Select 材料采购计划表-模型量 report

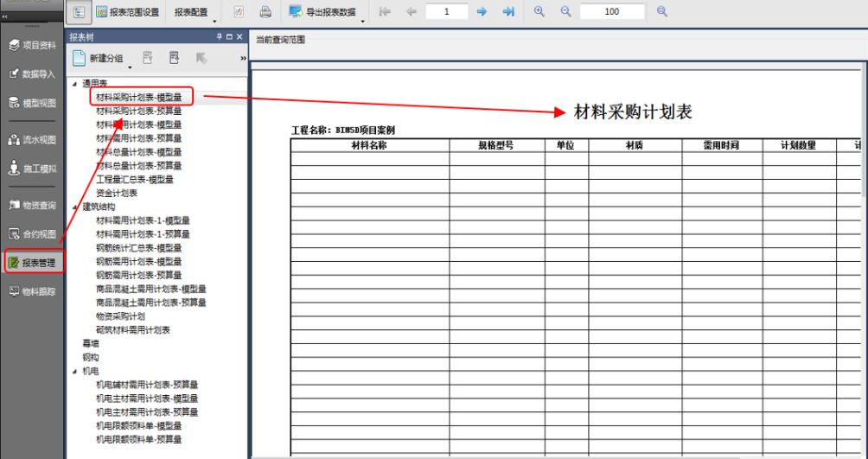[x=138, y=98]
